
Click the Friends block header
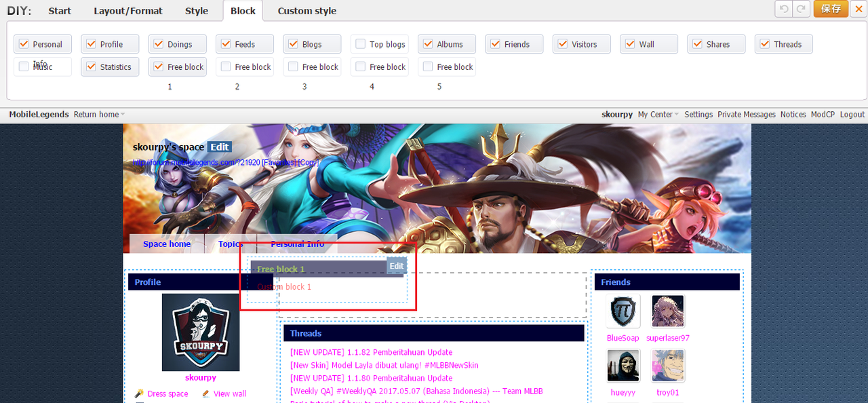click(x=667, y=282)
